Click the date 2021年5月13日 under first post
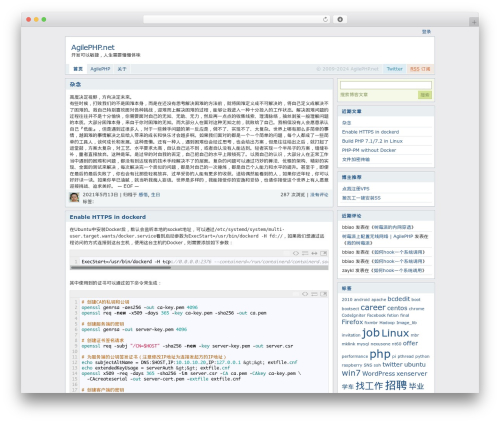Screen dimensions: 500x423 click(x=100, y=195)
